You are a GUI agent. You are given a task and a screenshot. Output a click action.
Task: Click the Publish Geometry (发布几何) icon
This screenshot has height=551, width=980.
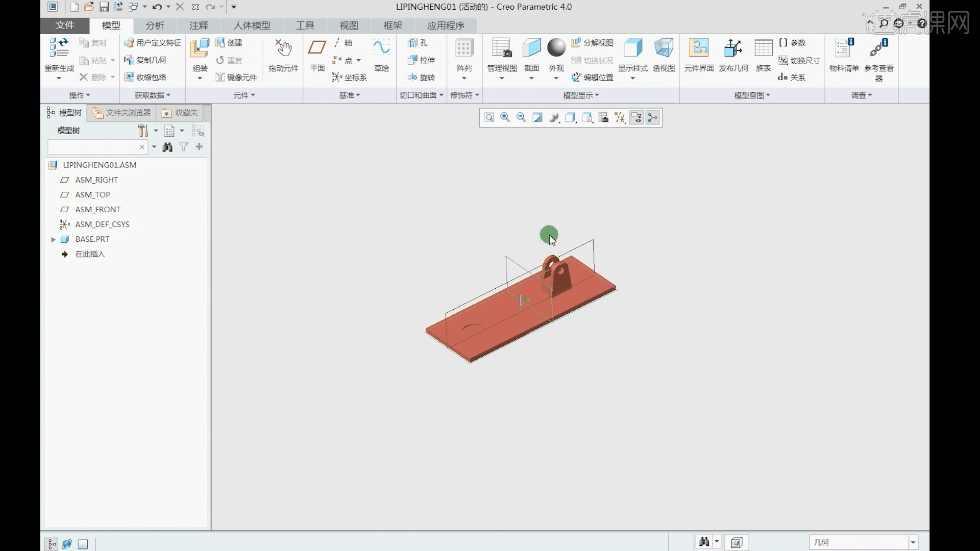click(x=733, y=49)
